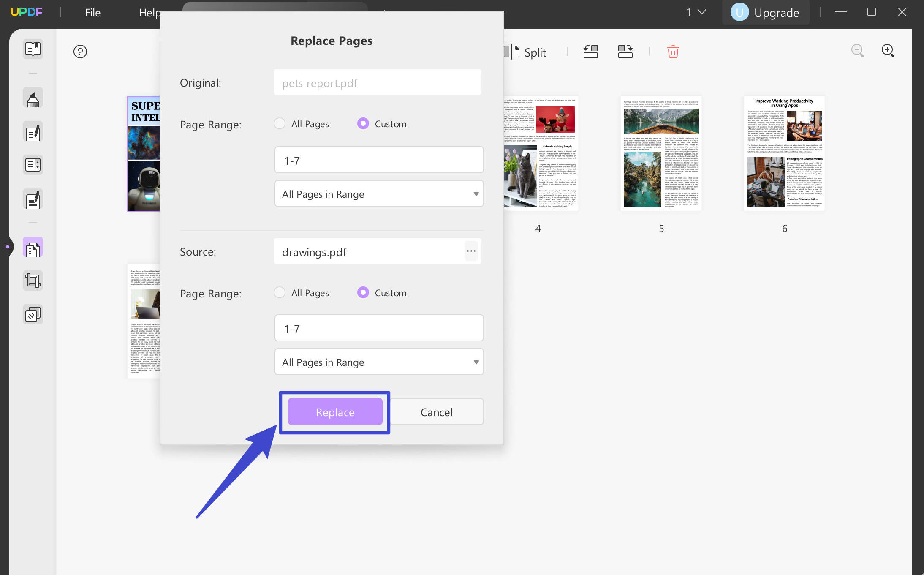The width and height of the screenshot is (924, 575).
Task: Select All Pages radio for the source file
Action: pos(280,292)
